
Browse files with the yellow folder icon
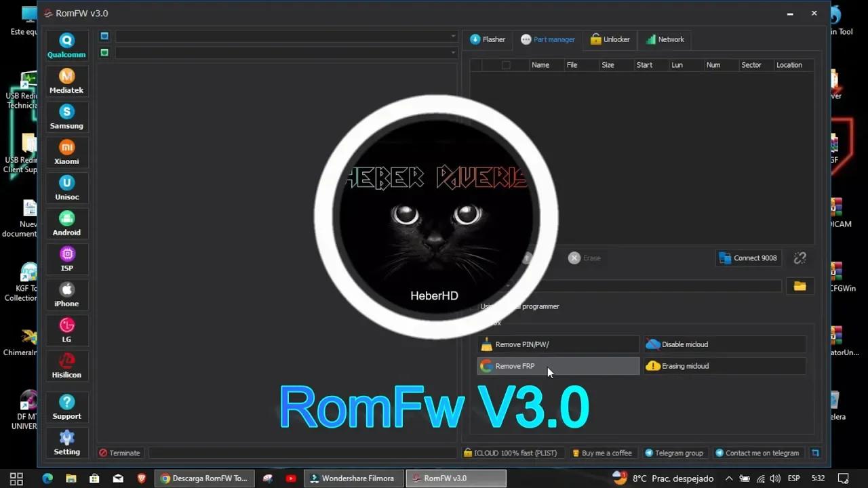coord(800,285)
